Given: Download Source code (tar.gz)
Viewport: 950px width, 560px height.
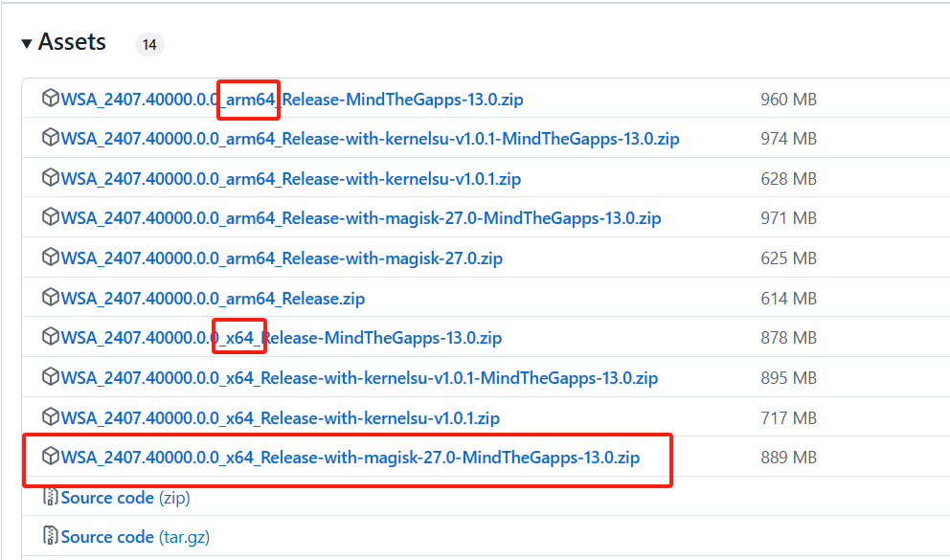Looking at the screenshot, I should pyautogui.click(x=135, y=537).
